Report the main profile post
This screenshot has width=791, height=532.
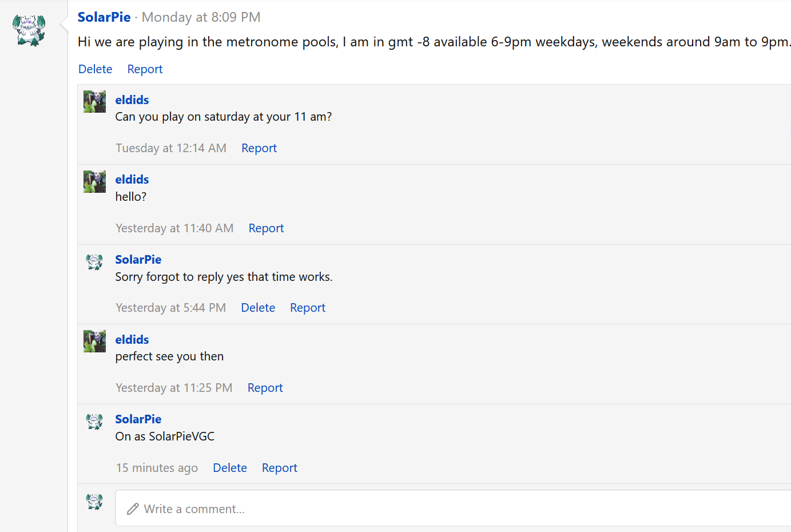point(145,69)
